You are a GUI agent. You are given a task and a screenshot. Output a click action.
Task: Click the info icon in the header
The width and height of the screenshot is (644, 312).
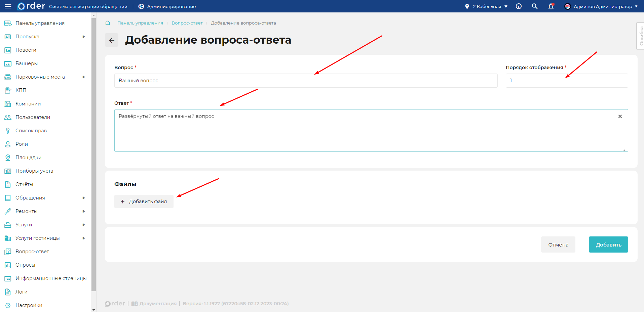[518, 6]
